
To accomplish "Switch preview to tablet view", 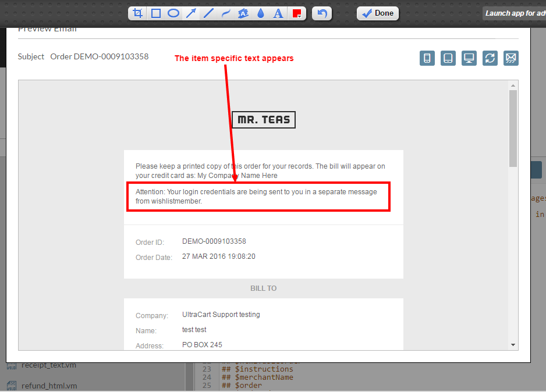I will (448, 58).
